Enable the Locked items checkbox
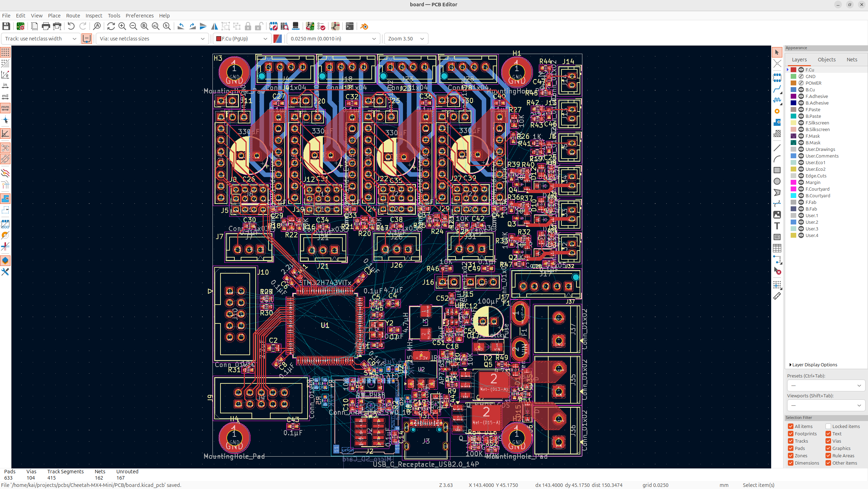This screenshot has width=868, height=489. click(828, 426)
